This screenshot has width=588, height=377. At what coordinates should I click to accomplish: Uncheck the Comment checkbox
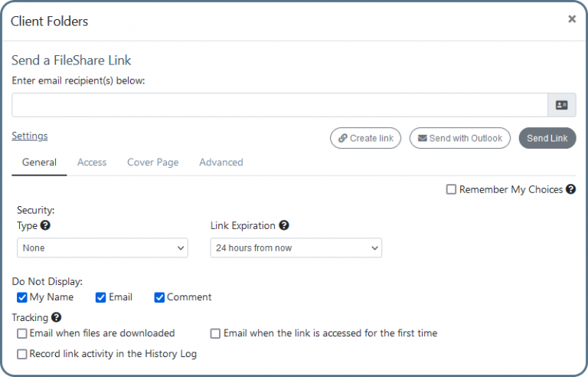(159, 297)
